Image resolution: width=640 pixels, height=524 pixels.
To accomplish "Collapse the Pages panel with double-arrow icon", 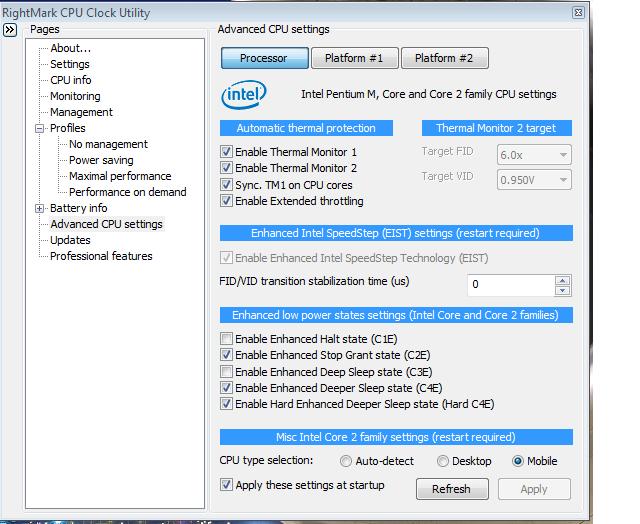I will [10, 30].
